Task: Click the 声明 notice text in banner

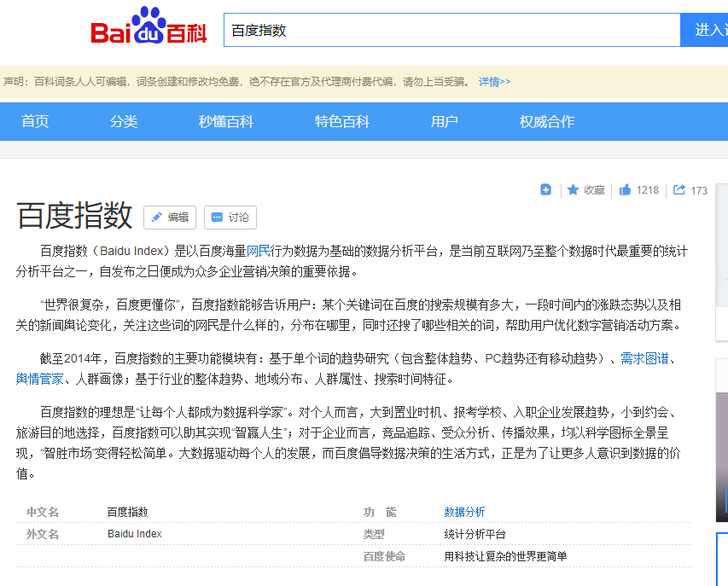Action: click(x=236, y=82)
